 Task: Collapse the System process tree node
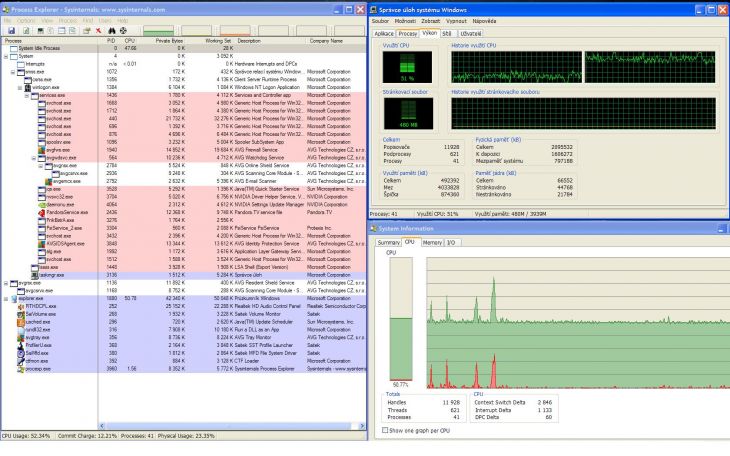pos(6,56)
